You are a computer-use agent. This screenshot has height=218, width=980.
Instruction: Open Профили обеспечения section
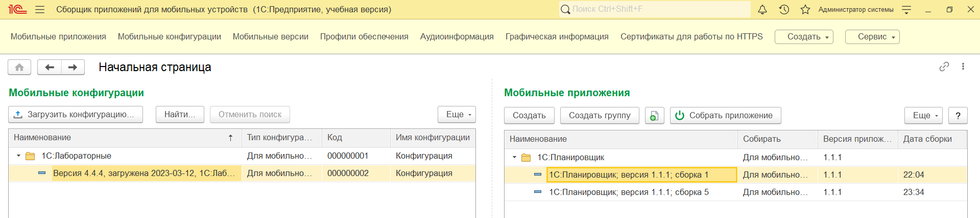pos(364,37)
